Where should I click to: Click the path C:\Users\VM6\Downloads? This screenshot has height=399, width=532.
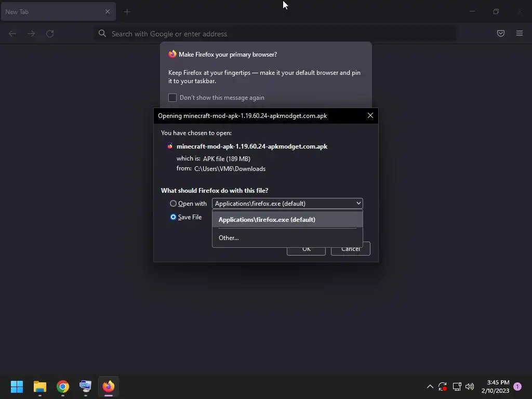(x=230, y=169)
